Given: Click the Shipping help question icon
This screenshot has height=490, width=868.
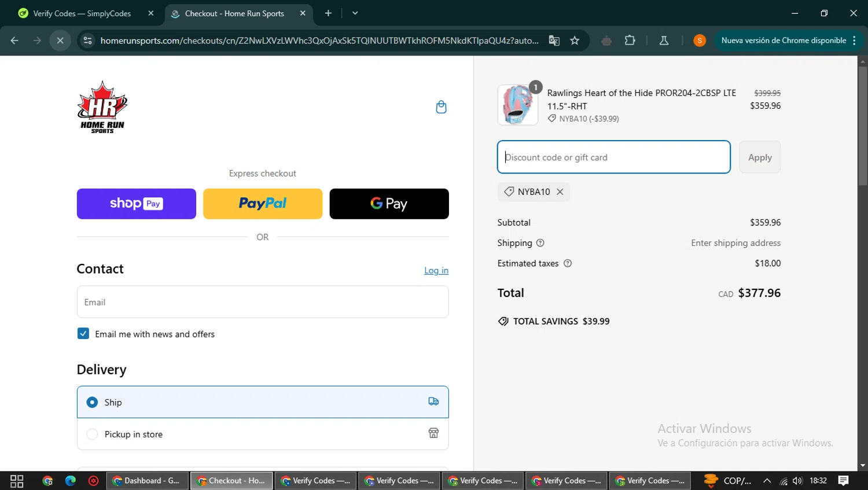Looking at the screenshot, I should [x=540, y=243].
